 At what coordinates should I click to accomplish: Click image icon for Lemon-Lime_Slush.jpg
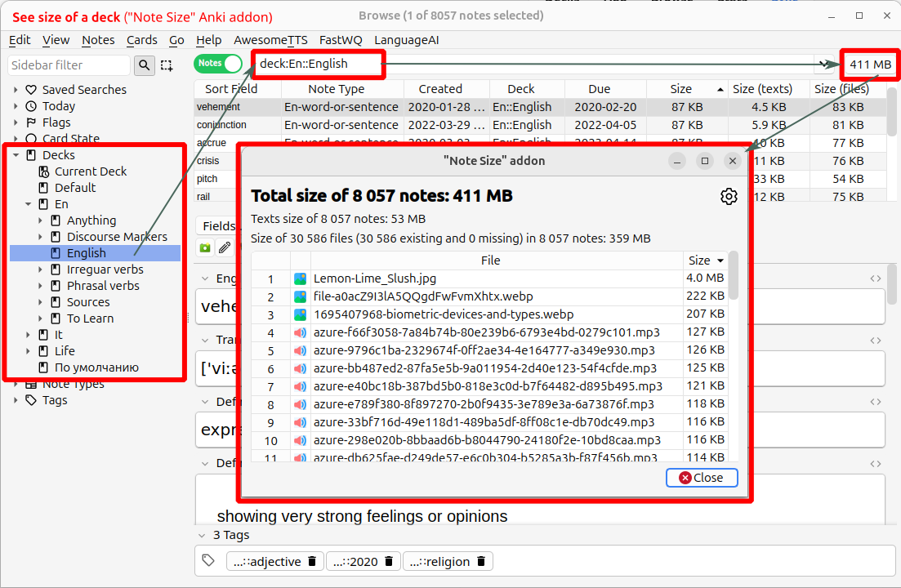point(300,278)
